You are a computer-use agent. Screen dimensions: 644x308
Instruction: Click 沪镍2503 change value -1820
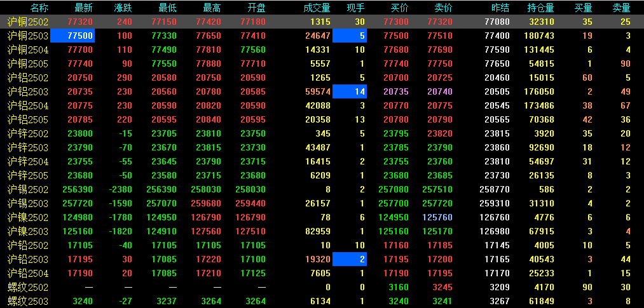coord(120,231)
